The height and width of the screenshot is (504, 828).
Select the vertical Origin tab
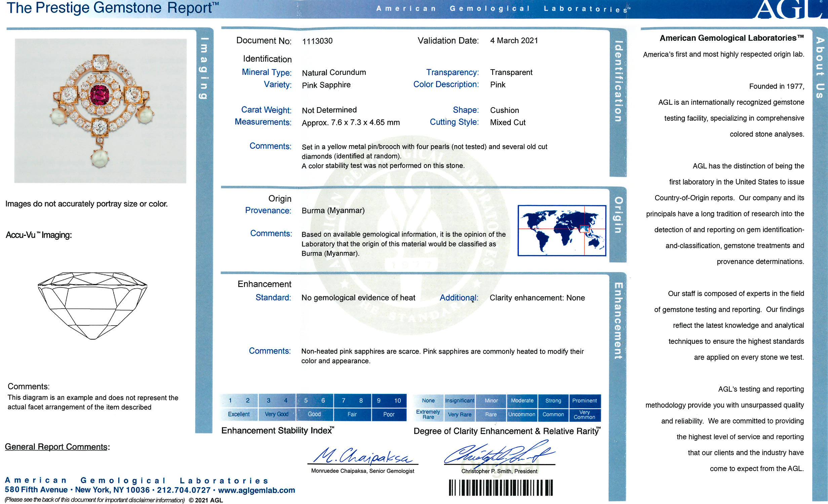pos(618,215)
